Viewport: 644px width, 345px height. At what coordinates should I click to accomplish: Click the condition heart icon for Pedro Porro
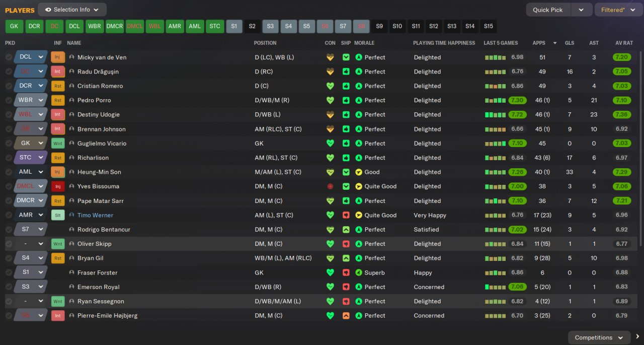(330, 100)
